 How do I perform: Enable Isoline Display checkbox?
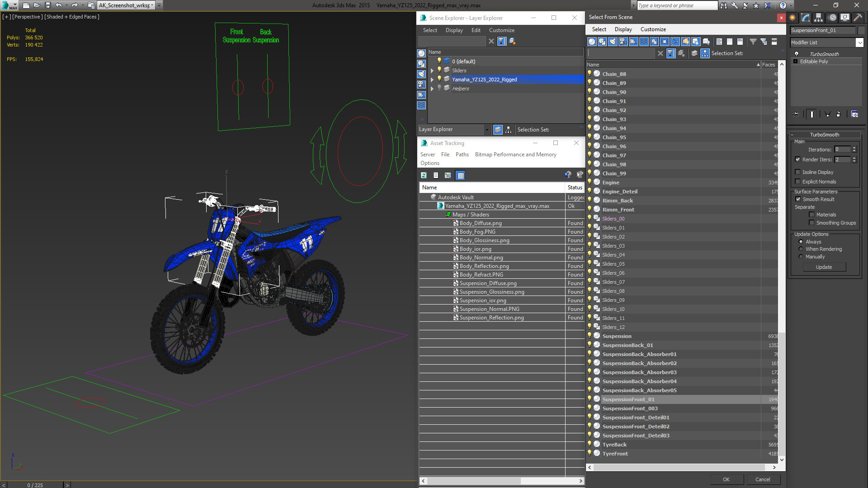coord(797,172)
